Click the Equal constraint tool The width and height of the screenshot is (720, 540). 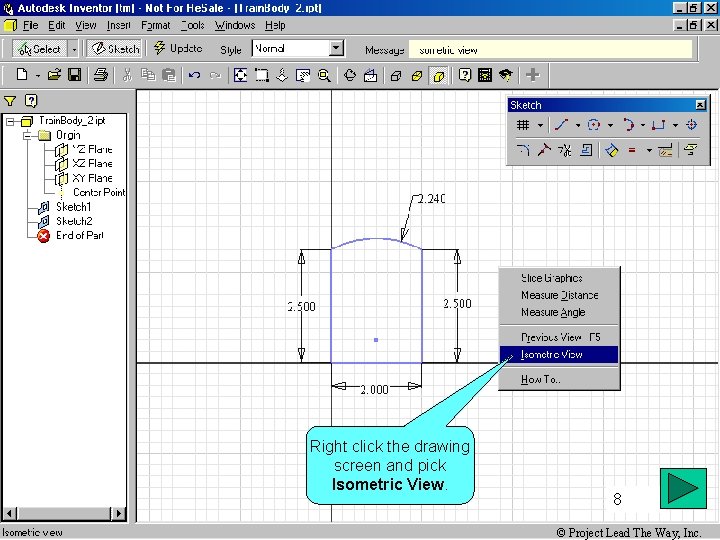click(632, 150)
